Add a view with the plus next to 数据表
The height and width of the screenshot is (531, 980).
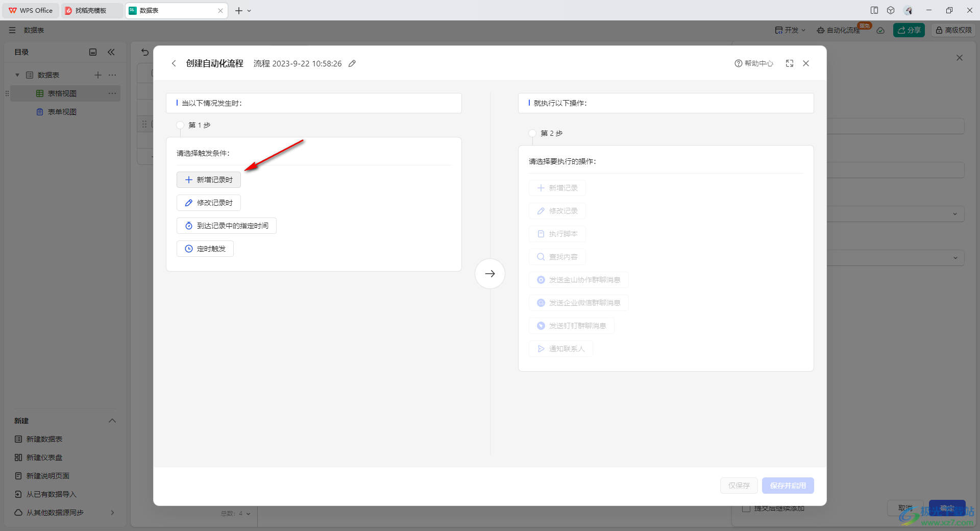98,75
